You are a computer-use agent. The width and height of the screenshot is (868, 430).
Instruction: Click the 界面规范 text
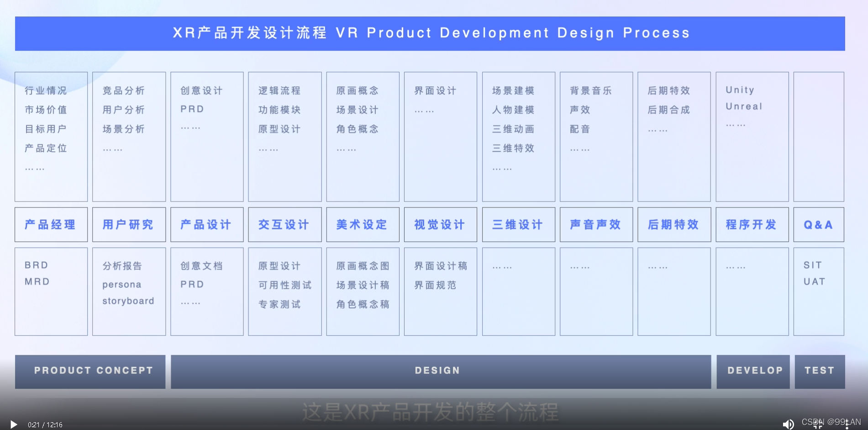[x=435, y=285]
